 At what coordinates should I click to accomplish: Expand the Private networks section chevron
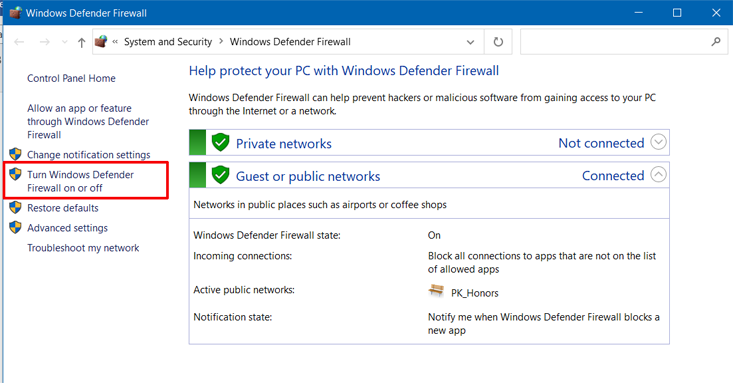658,142
